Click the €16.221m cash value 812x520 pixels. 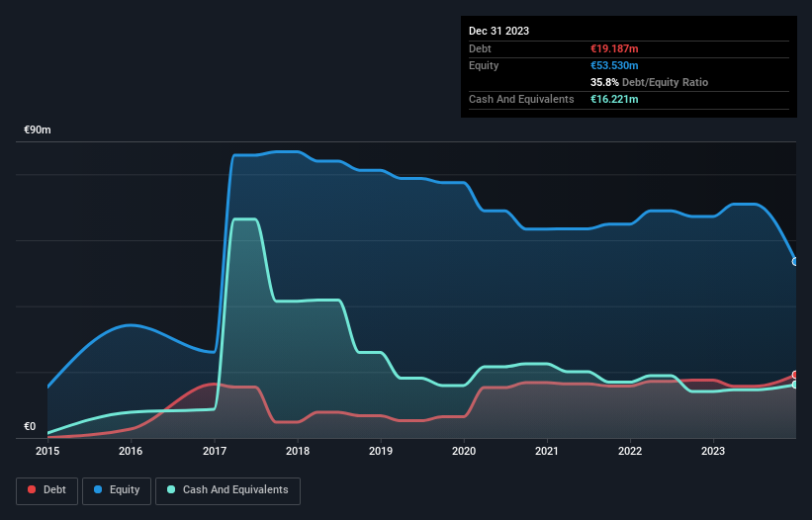pyautogui.click(x=614, y=99)
